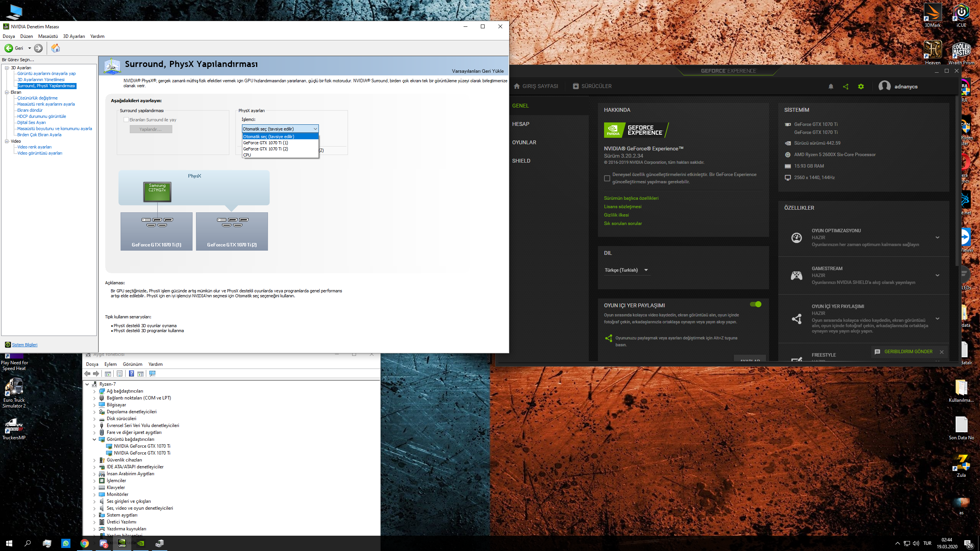Click Device Manager scan hardware icon
The width and height of the screenshot is (980, 551).
152,374
